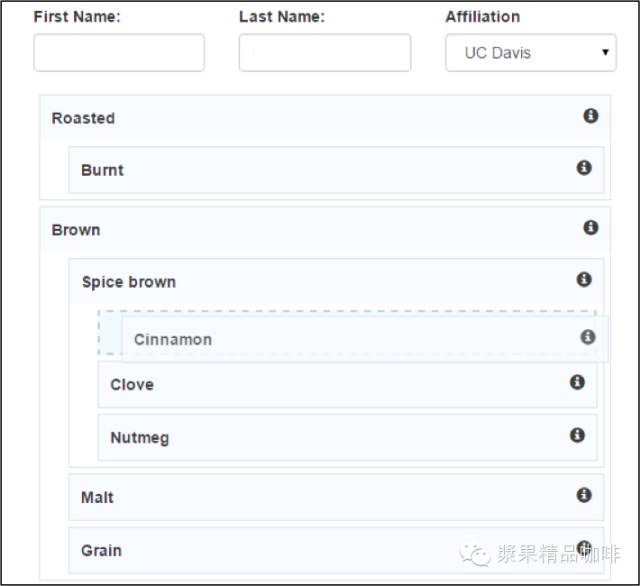640x586 pixels.
Task: Click the Cinnamon item label
Action: (173, 340)
